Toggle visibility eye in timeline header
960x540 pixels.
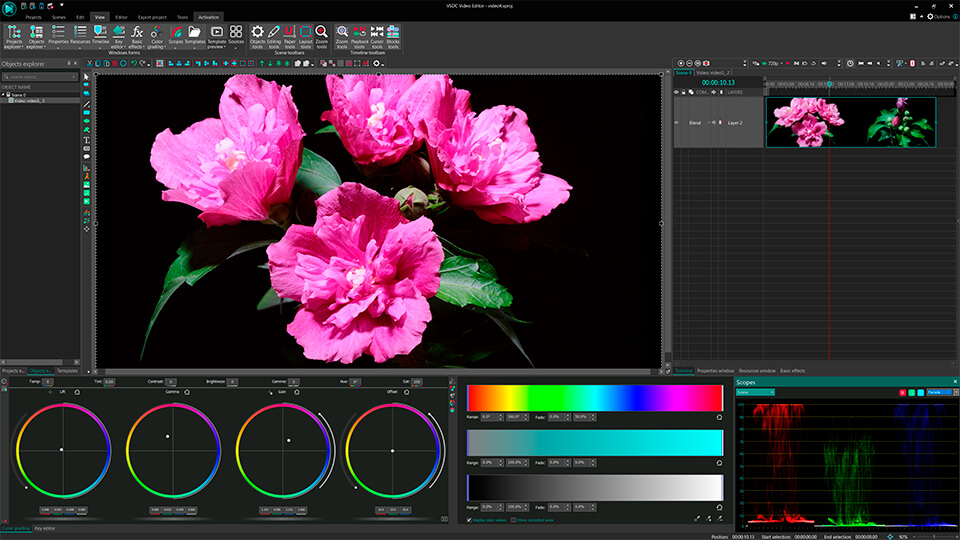coord(677,92)
